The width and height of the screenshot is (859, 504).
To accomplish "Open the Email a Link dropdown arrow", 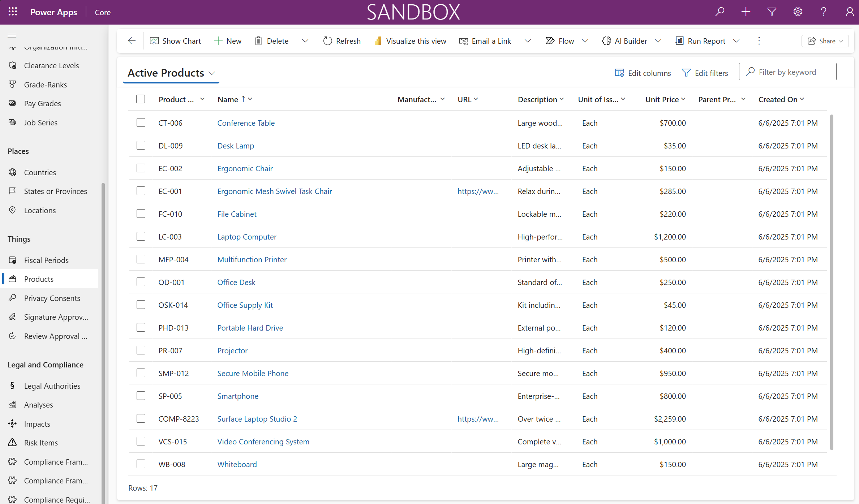I will 528,41.
